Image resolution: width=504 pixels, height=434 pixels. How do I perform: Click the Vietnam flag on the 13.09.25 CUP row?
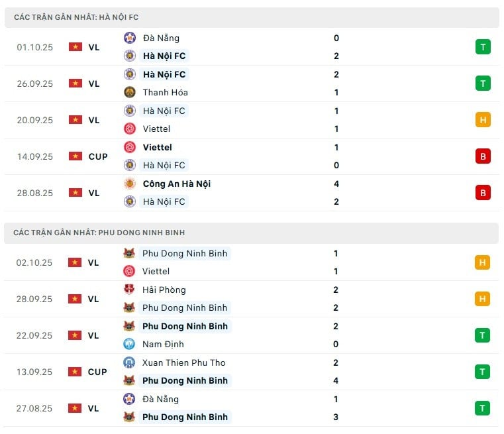75,372
